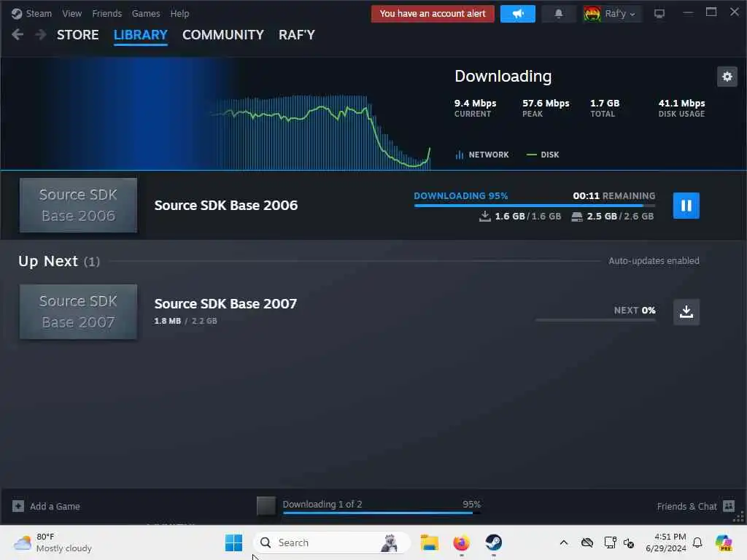Pause the Source SDK Base 2006 download
The image size is (747, 560).
[x=686, y=205]
